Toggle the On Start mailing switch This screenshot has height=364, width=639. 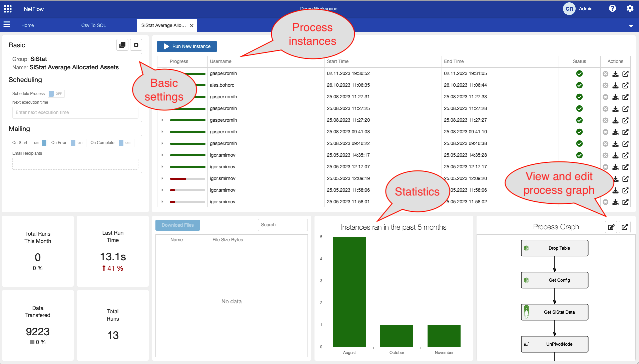pos(39,143)
